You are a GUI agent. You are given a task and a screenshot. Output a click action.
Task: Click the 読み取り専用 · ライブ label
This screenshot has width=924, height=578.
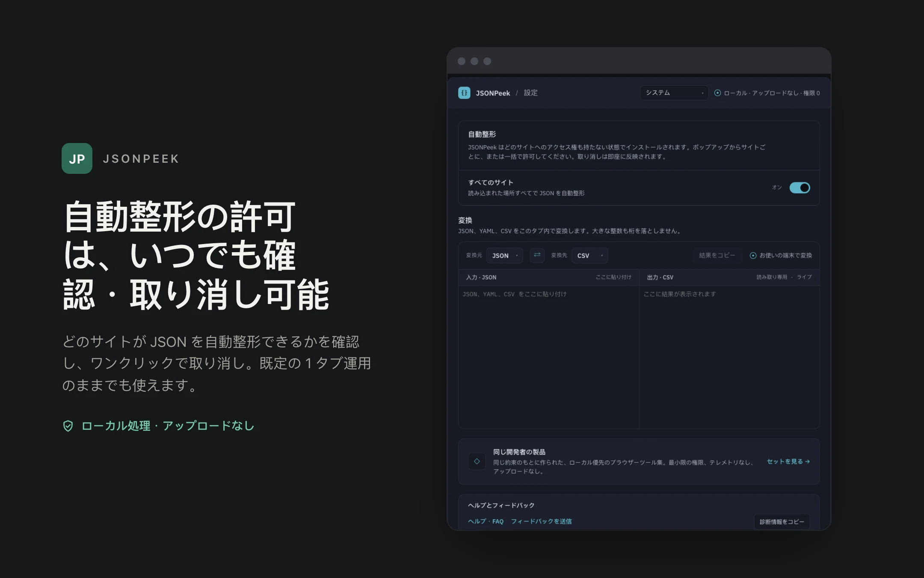pyautogui.click(x=784, y=277)
